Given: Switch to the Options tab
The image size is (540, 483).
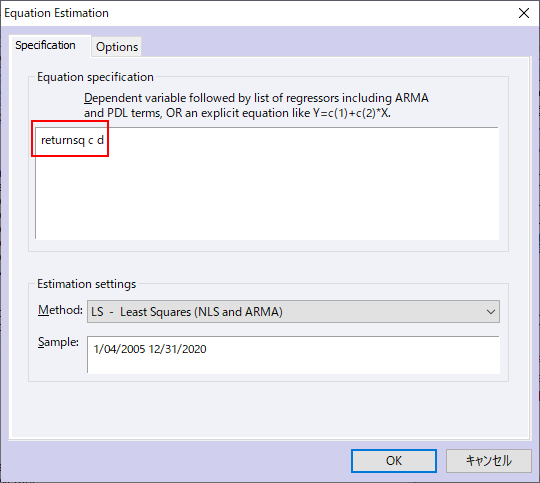Looking at the screenshot, I should (117, 47).
